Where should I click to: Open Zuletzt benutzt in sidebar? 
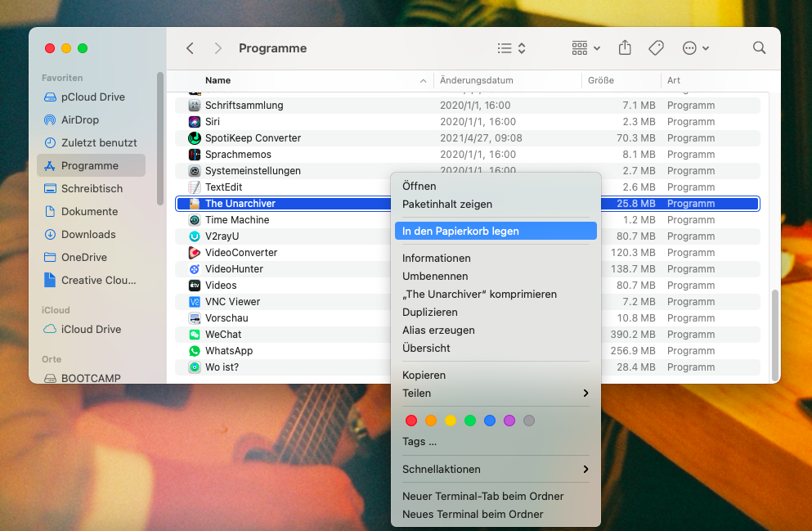pos(91,142)
